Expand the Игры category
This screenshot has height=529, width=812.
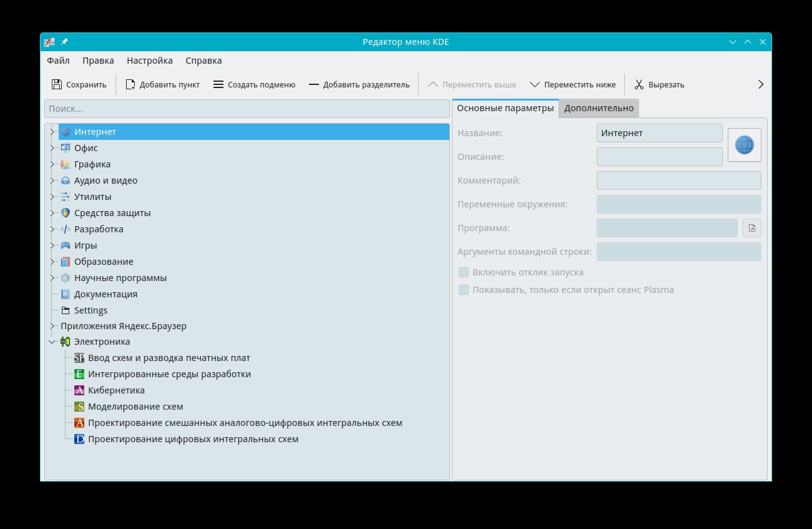click(52, 245)
